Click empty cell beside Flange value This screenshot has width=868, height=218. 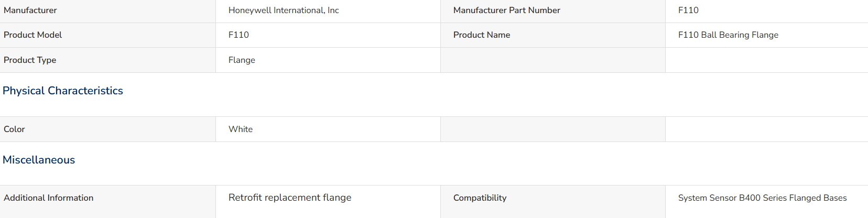(x=553, y=60)
